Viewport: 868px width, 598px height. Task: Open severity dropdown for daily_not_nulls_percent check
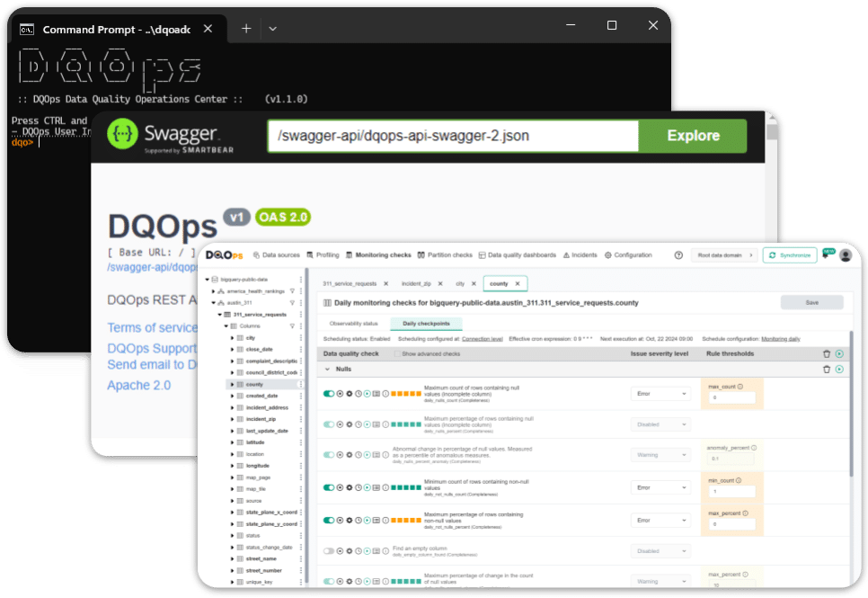660,521
